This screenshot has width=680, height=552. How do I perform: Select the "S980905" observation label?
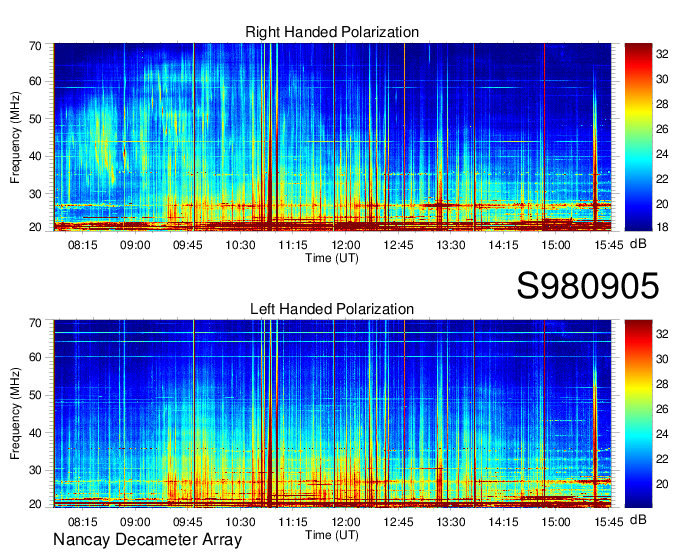(588, 286)
